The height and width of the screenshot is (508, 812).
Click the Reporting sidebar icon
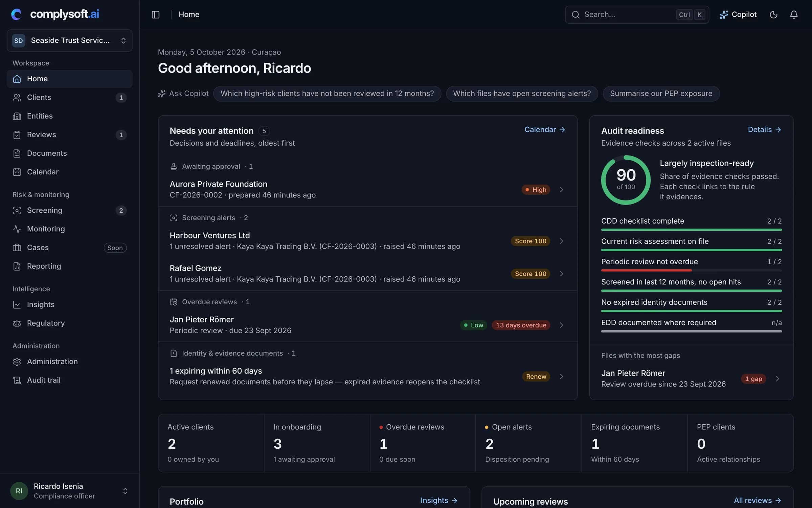pos(17,266)
